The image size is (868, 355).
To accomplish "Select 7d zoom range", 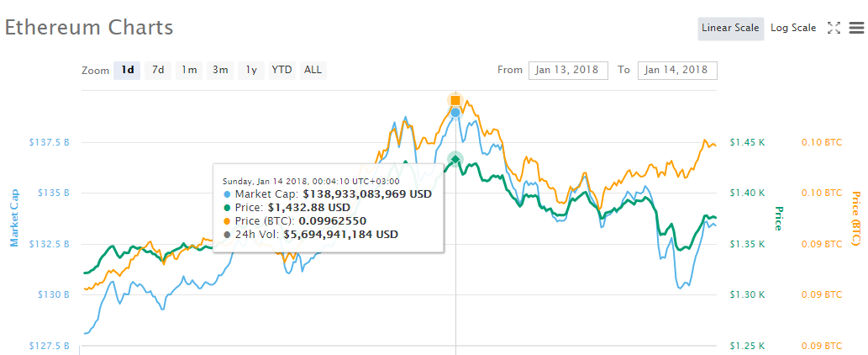I will (158, 71).
